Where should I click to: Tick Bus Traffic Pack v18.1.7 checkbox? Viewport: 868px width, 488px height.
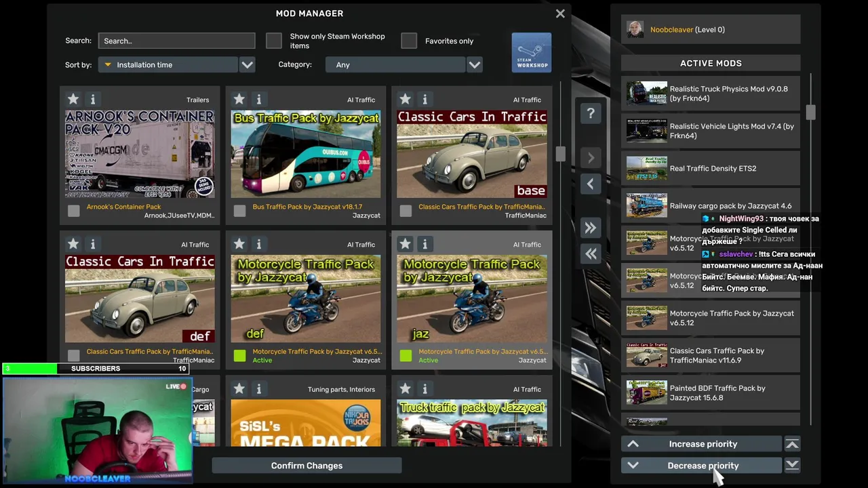click(239, 211)
